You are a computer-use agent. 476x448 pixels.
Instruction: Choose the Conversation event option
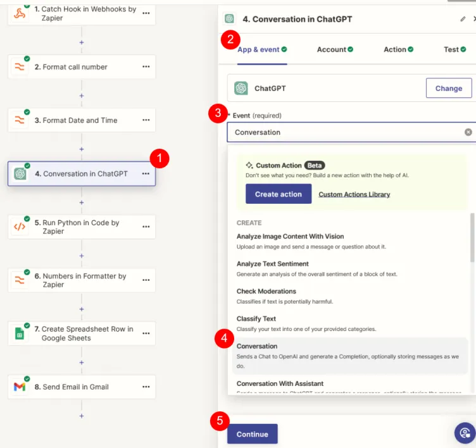[x=349, y=356]
